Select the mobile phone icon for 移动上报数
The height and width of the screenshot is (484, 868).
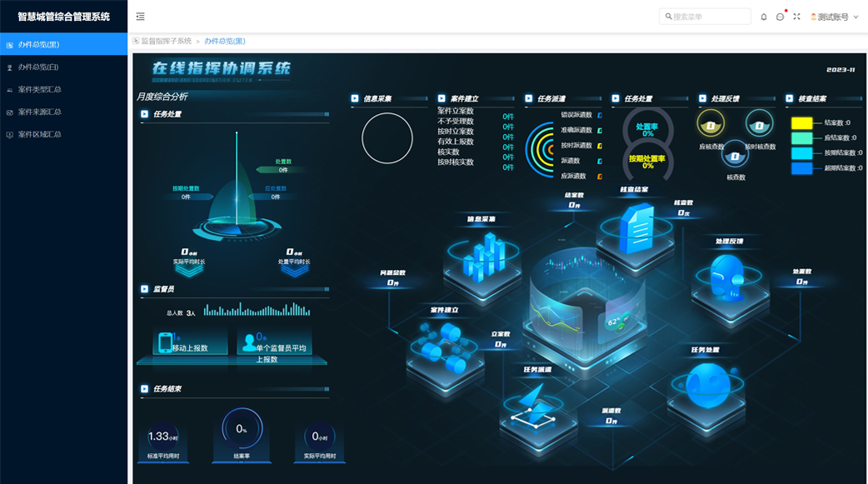click(x=165, y=342)
